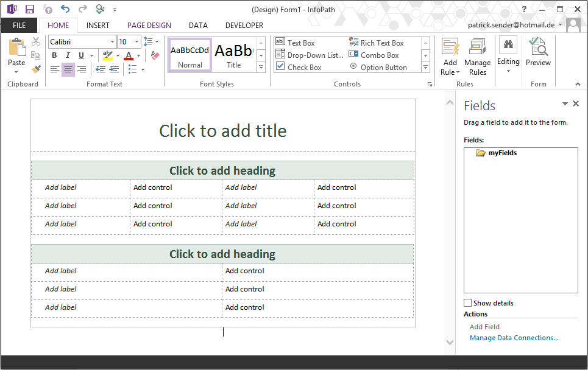This screenshot has height=370, width=588.
Task: Tick the Show details checkbox
Action: pos(467,302)
